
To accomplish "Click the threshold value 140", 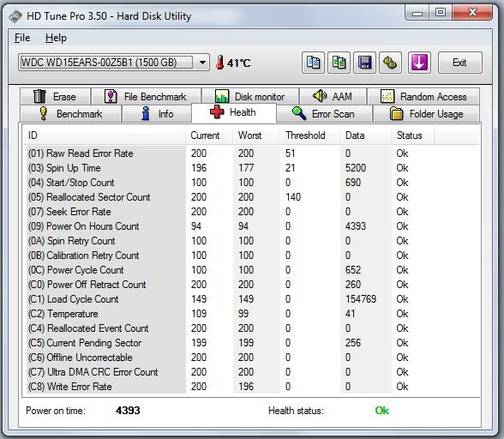I will [x=293, y=197].
